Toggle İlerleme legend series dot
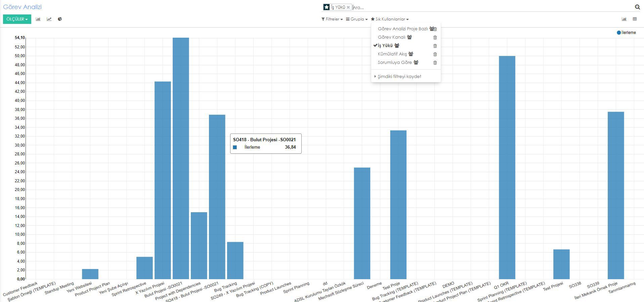The height and width of the screenshot is (302, 644). [x=619, y=33]
